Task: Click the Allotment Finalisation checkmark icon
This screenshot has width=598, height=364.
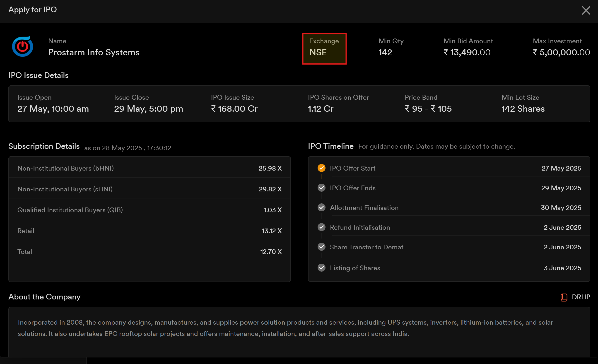Action: pos(321,207)
